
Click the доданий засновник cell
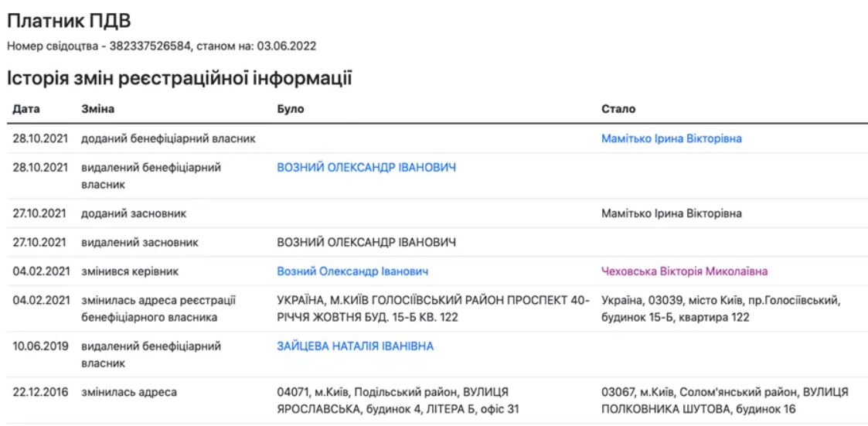point(134,213)
